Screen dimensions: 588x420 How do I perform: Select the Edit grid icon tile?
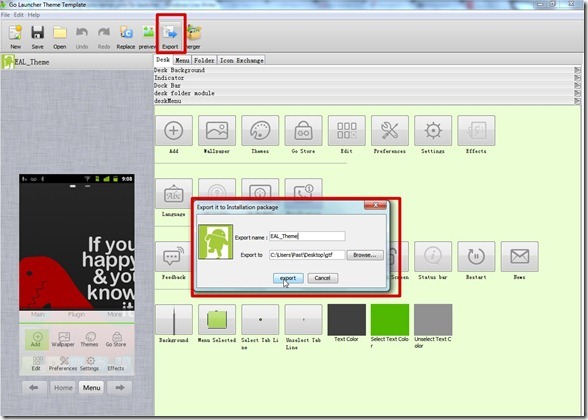[346, 130]
